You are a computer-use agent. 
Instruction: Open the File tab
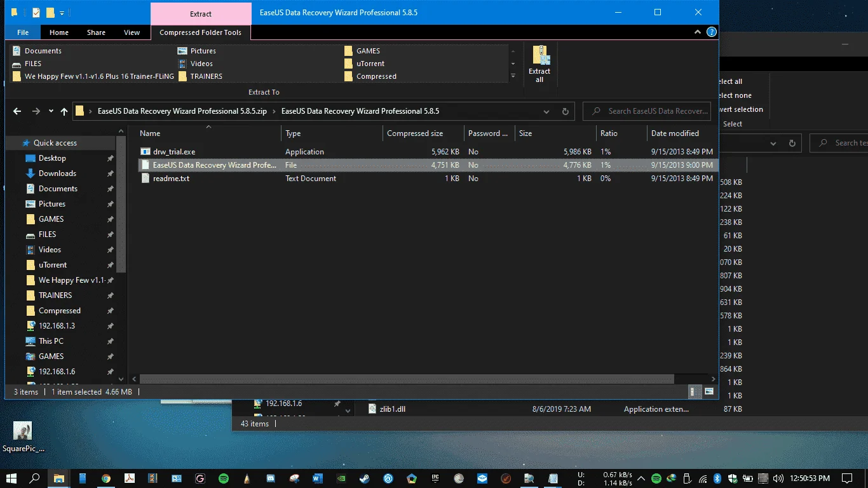pos(23,32)
